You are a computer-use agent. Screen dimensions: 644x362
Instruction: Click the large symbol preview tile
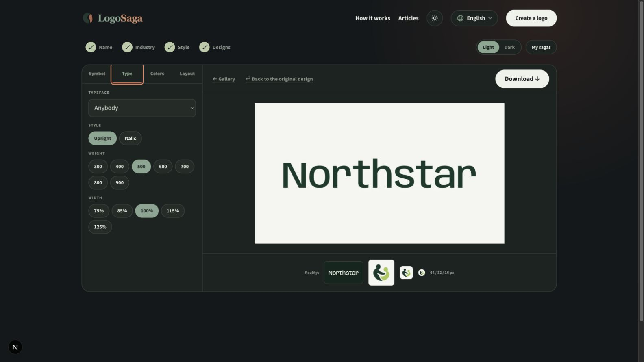[x=381, y=273]
